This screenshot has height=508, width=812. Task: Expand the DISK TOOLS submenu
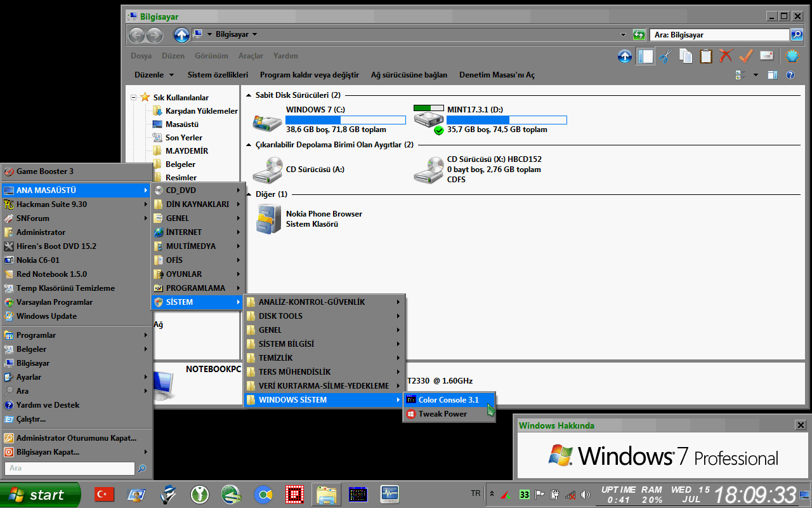325,316
